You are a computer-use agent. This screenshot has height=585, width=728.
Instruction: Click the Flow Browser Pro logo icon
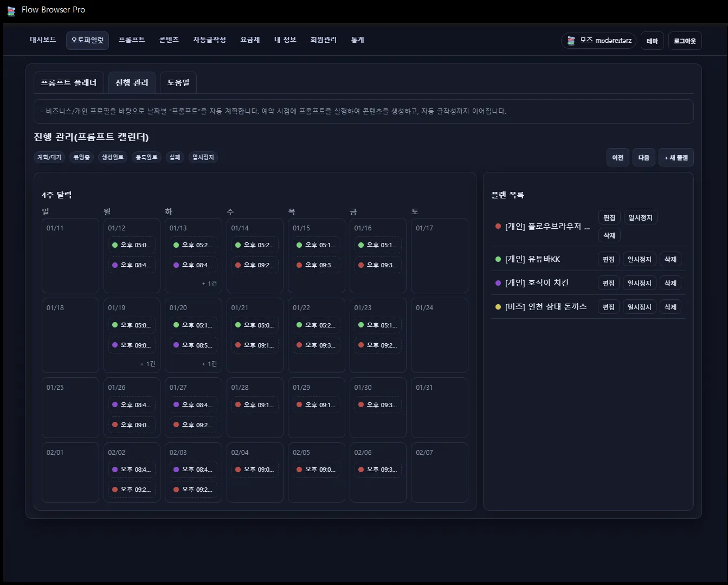[x=11, y=10]
